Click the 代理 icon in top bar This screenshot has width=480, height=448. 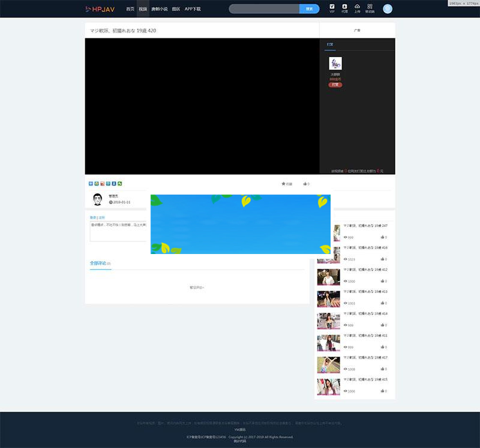pyautogui.click(x=344, y=8)
